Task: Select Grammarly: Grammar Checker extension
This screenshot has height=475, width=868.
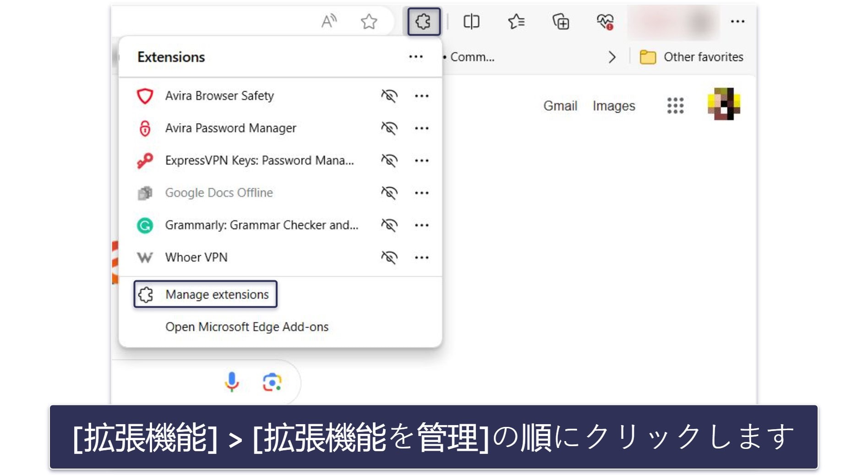Action: coord(262,225)
